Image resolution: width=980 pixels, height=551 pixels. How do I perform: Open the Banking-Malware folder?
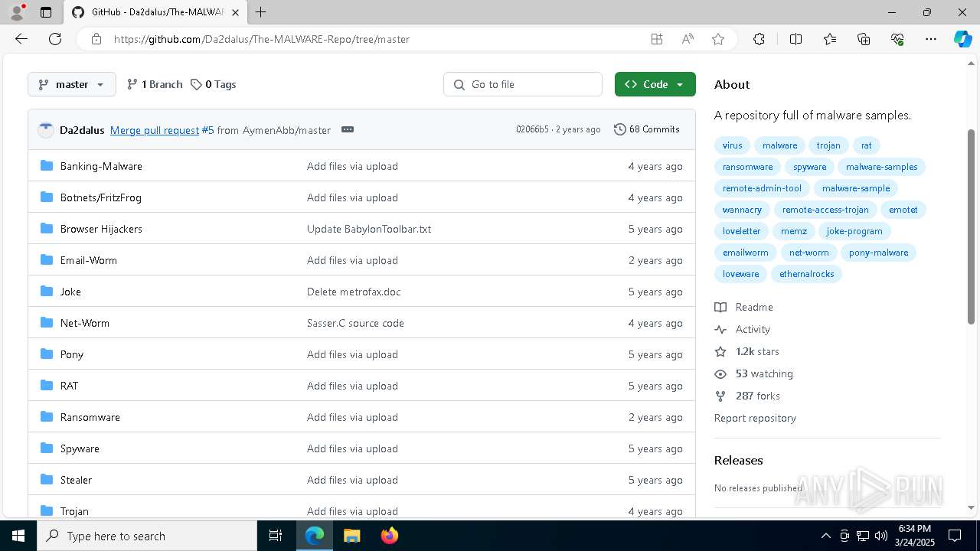(x=101, y=166)
